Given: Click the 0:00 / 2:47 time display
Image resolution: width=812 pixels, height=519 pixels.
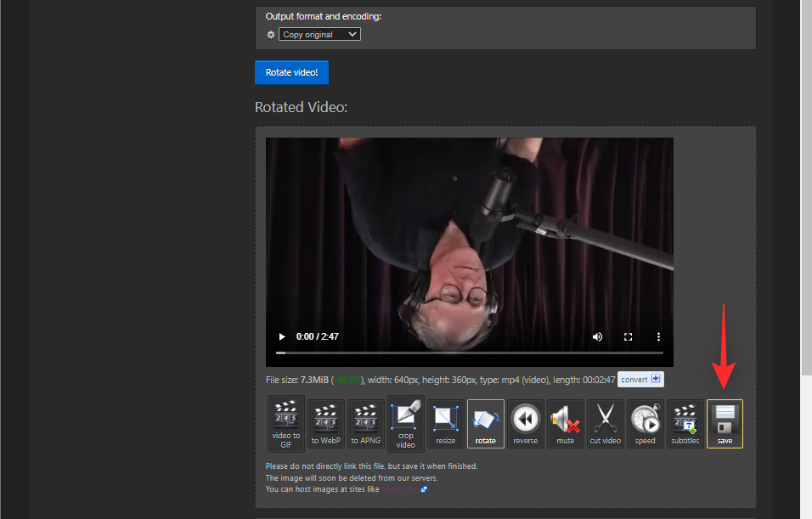Looking at the screenshot, I should 318,336.
